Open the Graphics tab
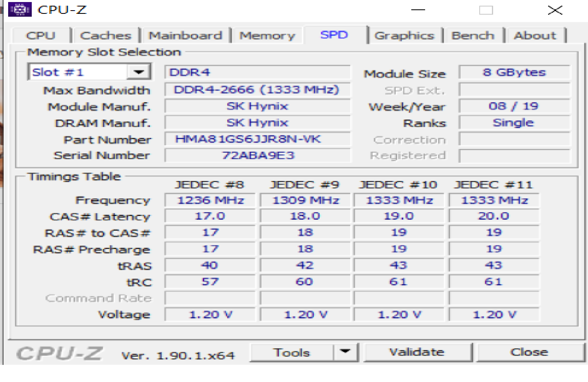Image resolution: width=588 pixels, height=382 pixels. pyautogui.click(x=404, y=35)
